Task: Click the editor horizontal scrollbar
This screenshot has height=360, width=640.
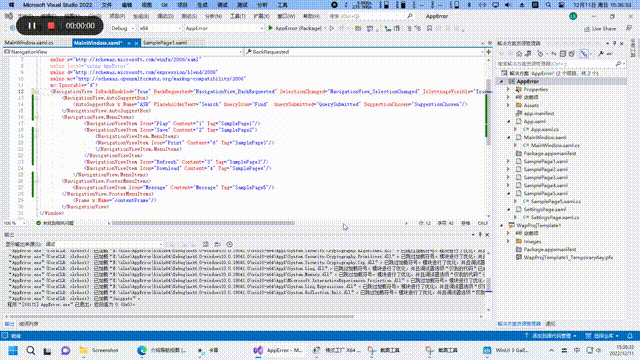Action: (203, 223)
